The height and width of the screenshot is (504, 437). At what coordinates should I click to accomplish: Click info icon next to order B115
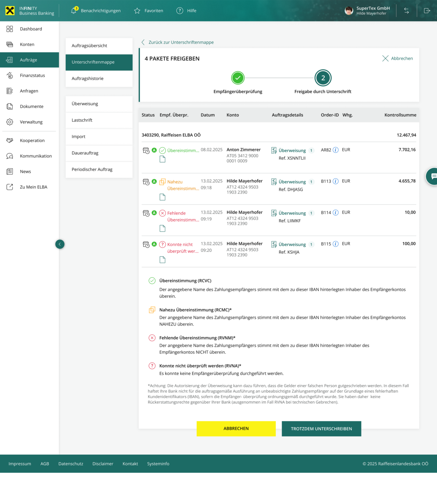(x=336, y=244)
